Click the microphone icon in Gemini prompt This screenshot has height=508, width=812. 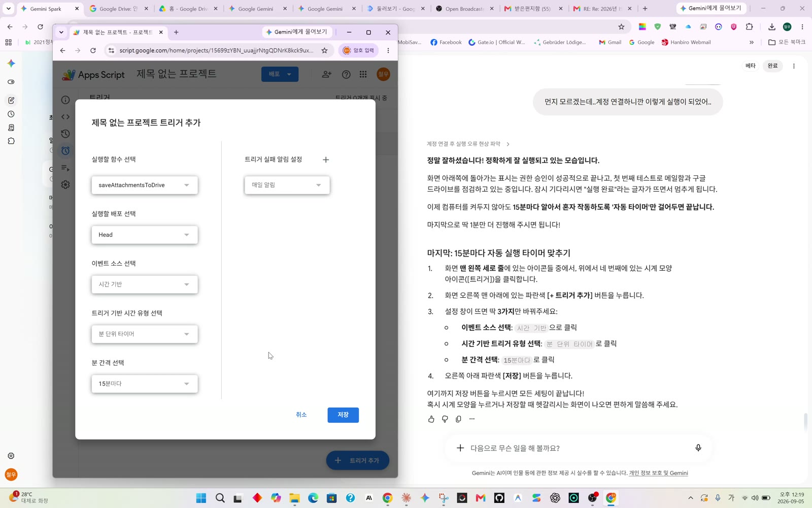tap(698, 448)
